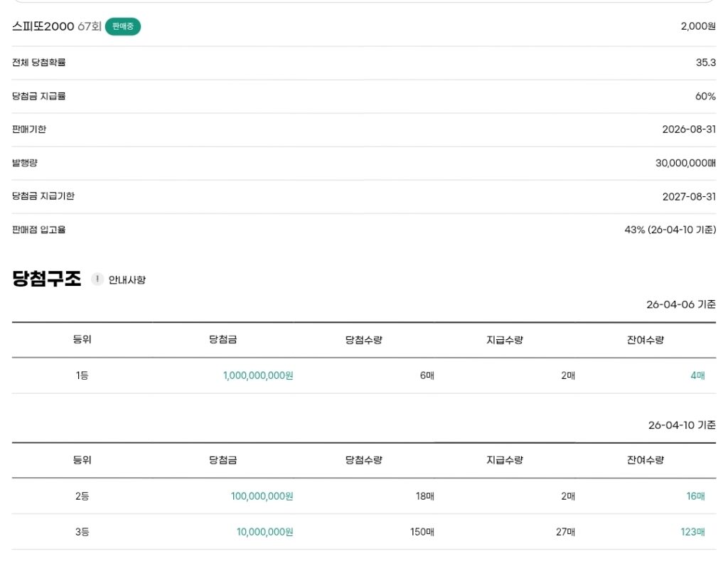Click the info icon beside 당첨구조
This screenshot has height=561, width=728.
click(x=97, y=279)
